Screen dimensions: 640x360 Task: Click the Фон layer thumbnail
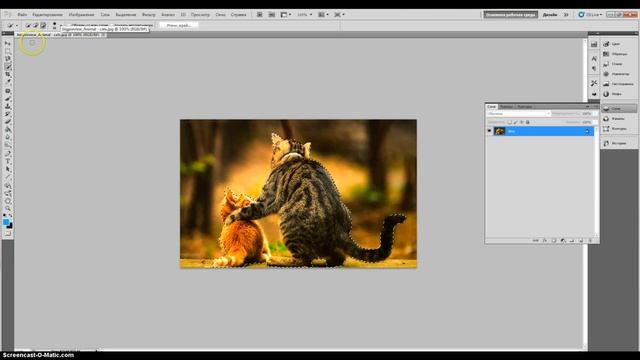click(500, 131)
